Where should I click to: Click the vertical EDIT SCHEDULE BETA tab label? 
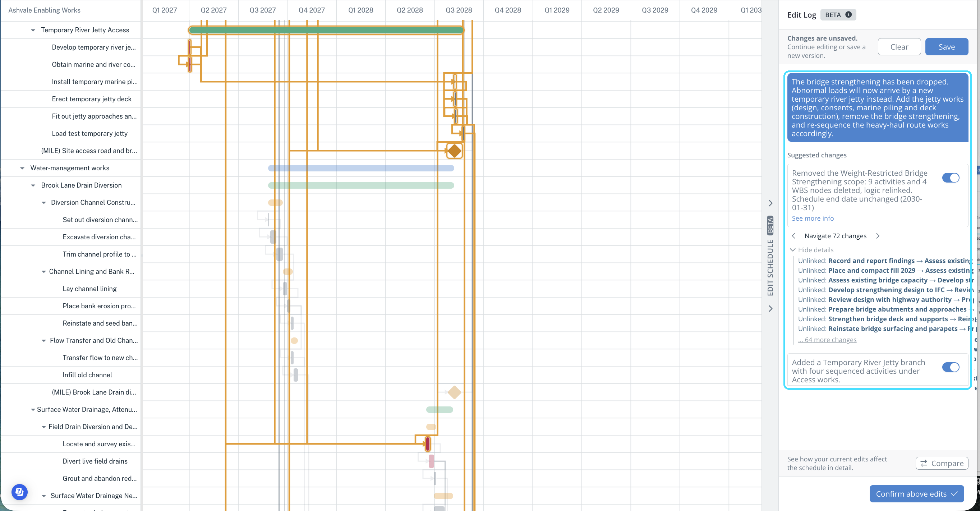click(x=770, y=256)
